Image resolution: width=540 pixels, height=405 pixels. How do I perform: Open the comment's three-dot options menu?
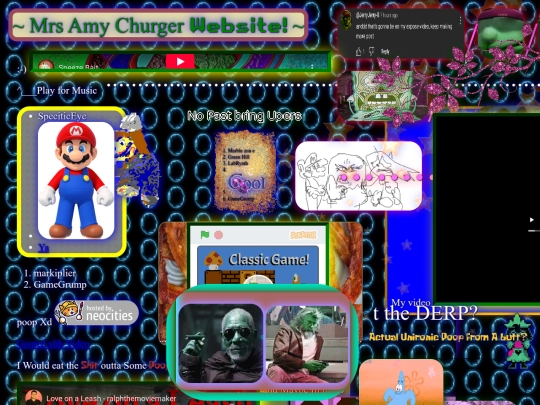(x=460, y=21)
